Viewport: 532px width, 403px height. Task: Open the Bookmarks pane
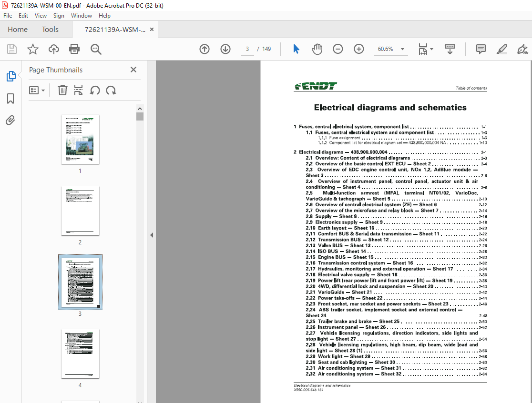click(10, 99)
